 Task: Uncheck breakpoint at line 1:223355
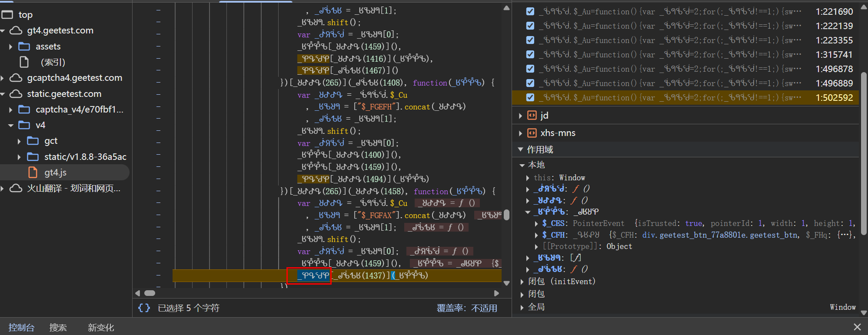[530, 40]
